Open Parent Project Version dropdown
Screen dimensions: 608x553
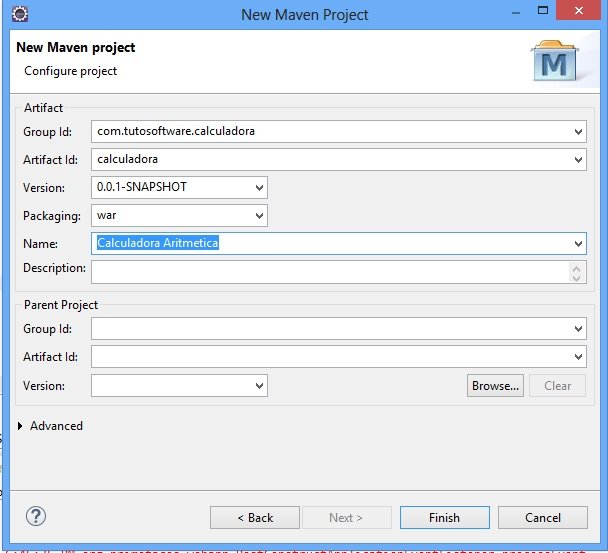click(259, 386)
